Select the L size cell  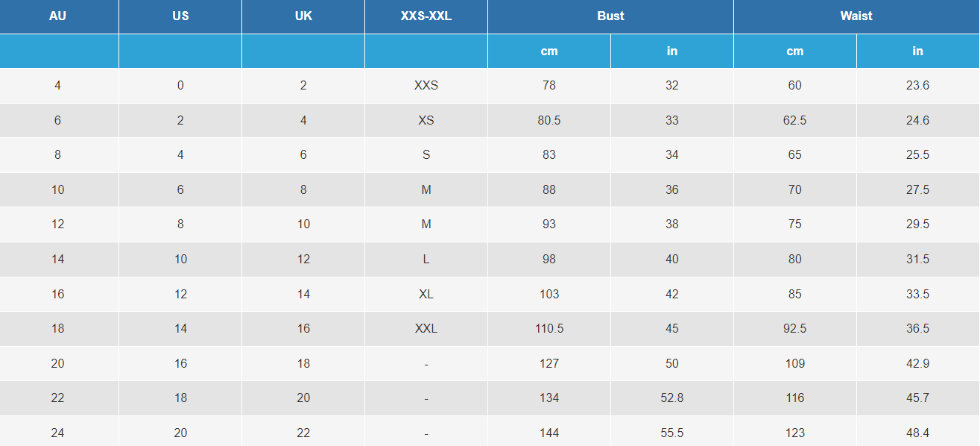pos(426,259)
